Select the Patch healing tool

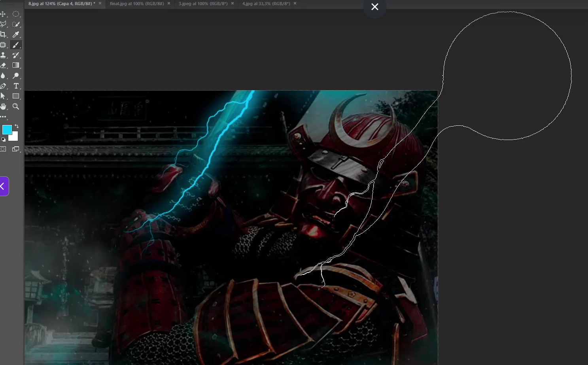(3, 45)
